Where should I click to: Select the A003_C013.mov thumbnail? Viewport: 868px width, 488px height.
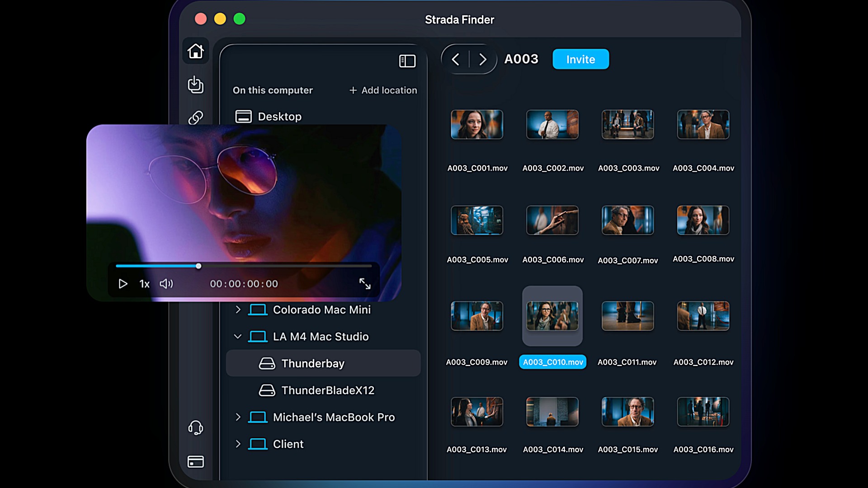point(477,412)
